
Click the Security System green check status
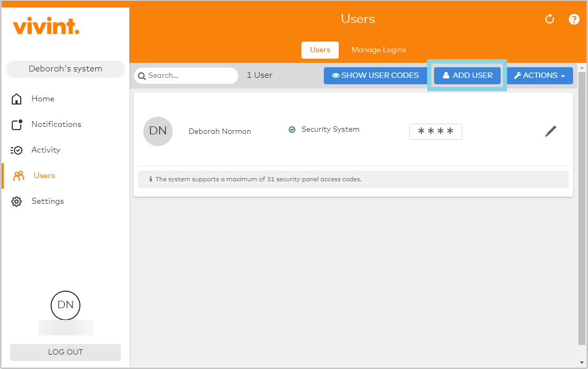tap(292, 130)
